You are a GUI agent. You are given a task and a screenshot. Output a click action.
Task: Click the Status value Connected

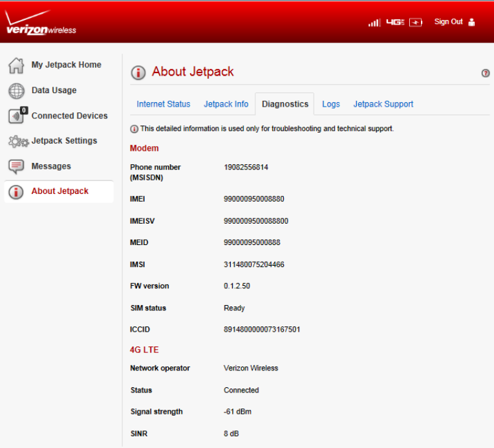241,390
